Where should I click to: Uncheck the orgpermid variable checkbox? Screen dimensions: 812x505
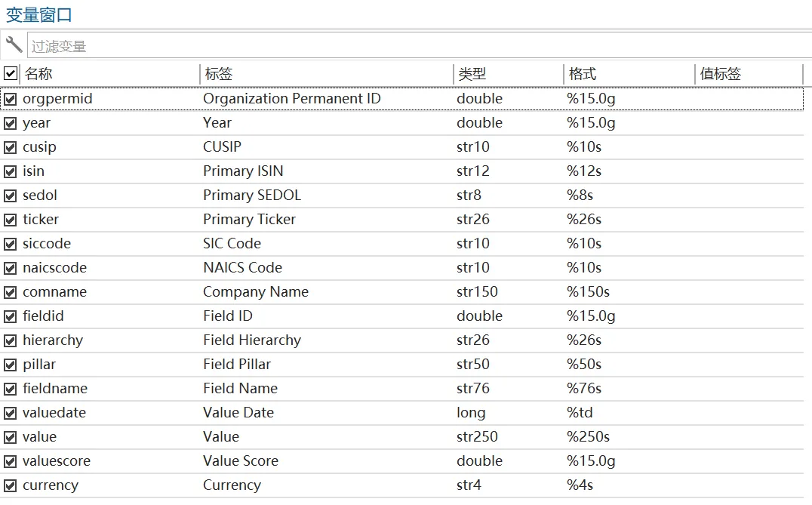11,99
